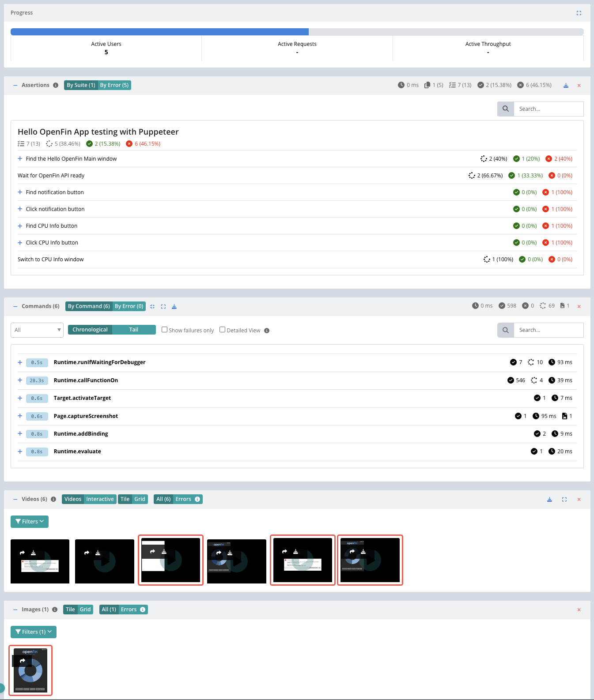
Task: Click the share icon on sixth video
Action: click(x=352, y=551)
